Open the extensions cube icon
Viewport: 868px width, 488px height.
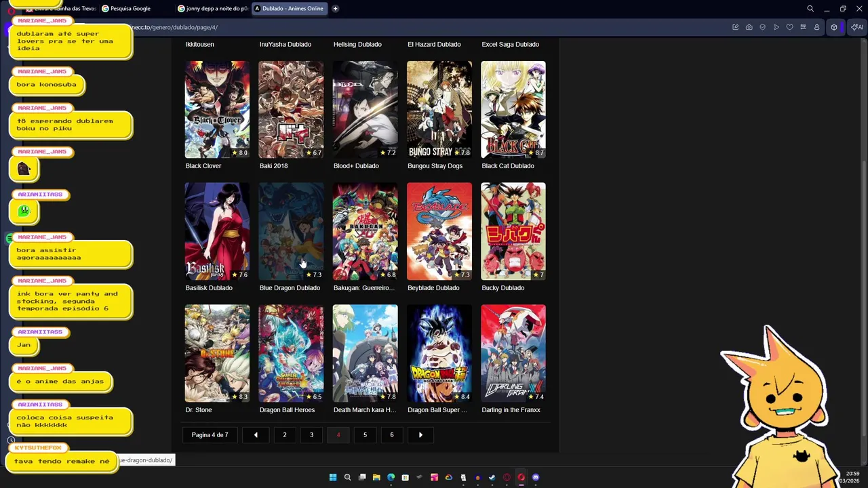pyautogui.click(x=834, y=27)
